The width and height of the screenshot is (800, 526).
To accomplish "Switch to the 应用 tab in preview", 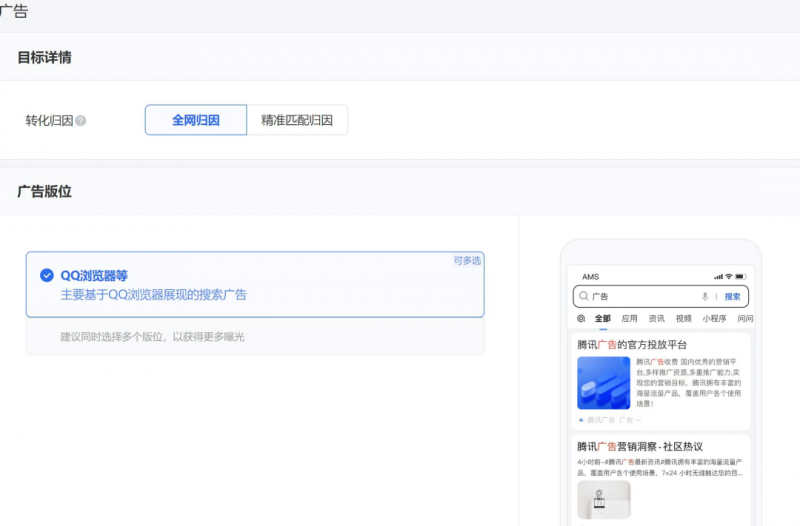I will (629, 319).
